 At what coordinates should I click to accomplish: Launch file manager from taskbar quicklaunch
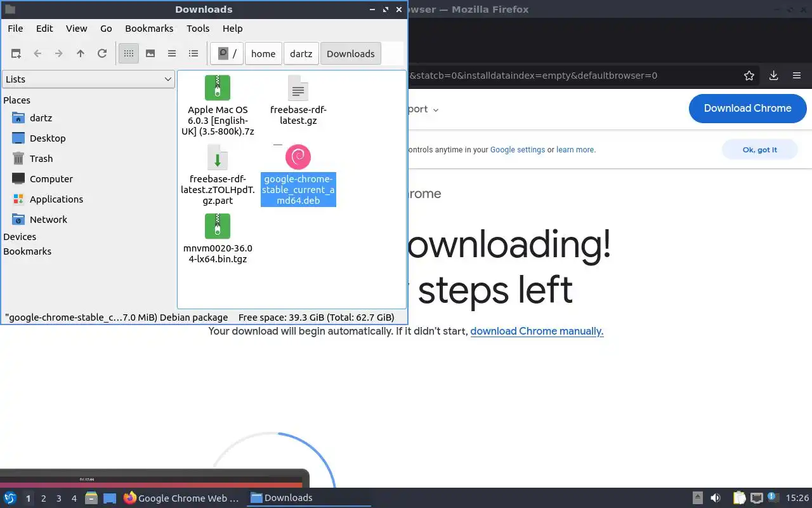coord(91,498)
